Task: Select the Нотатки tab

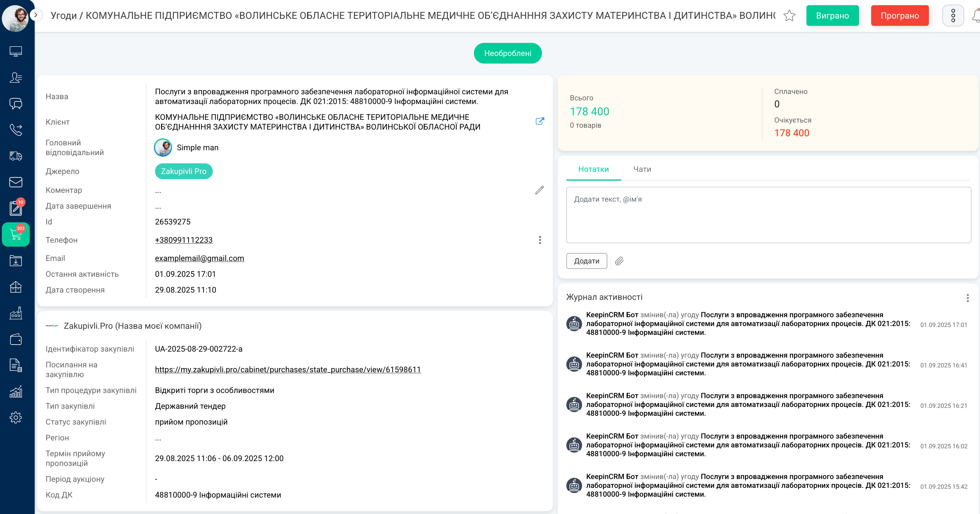Action: click(x=593, y=169)
